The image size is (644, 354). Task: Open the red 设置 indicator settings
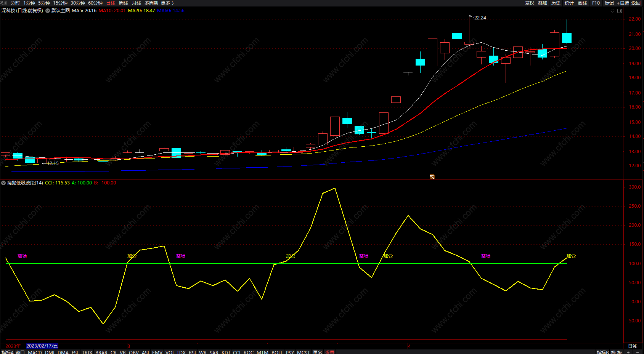point(330,352)
